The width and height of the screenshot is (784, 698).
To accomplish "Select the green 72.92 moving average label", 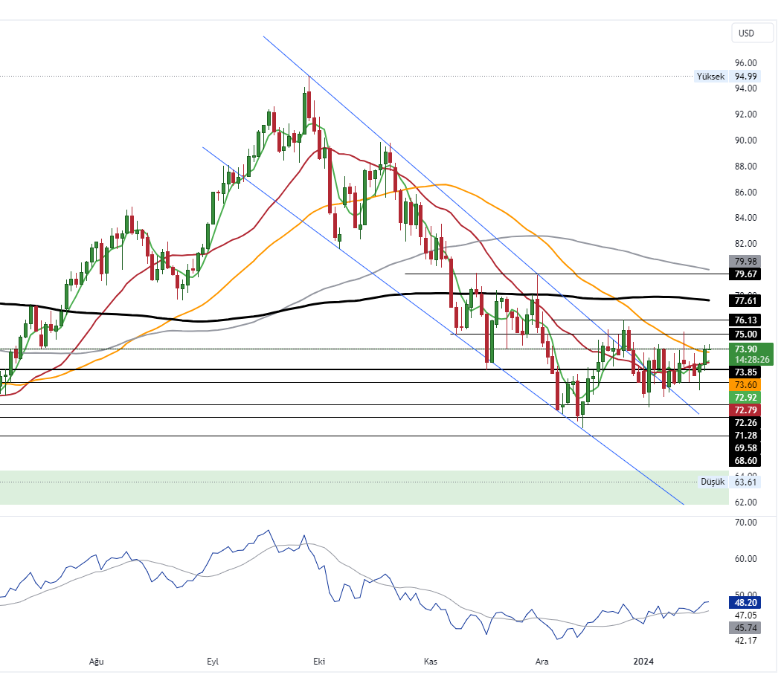I will tap(746, 398).
